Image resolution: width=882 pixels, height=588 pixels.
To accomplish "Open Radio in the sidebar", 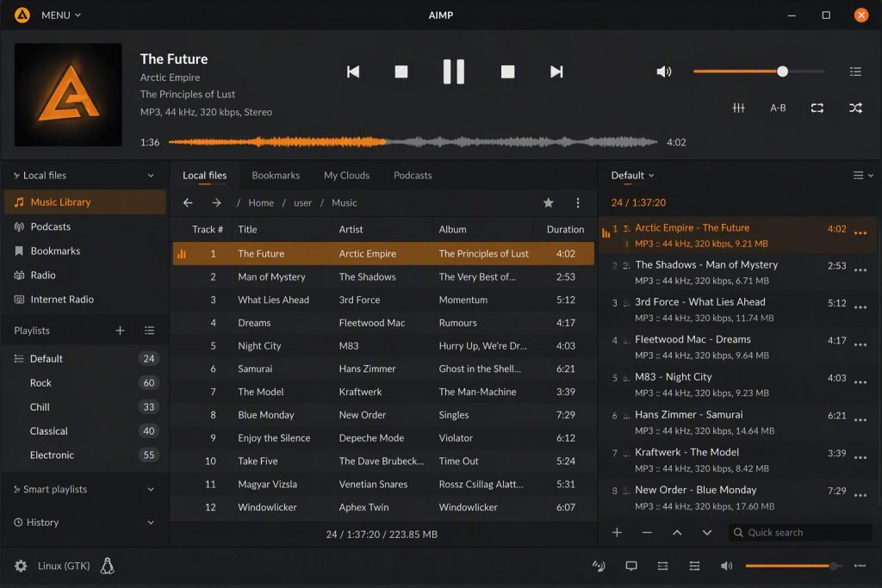I will coord(85,275).
